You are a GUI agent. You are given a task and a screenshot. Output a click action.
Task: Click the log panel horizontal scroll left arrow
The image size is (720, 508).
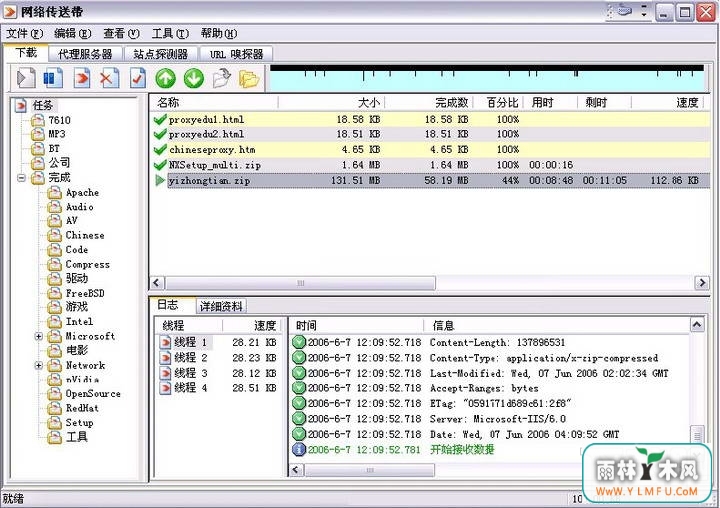click(296, 470)
